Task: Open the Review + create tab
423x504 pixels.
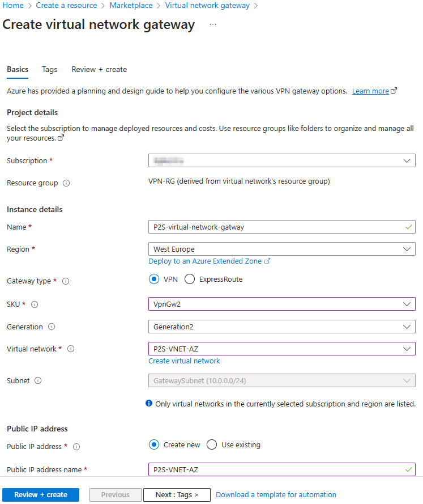Action: 99,69
